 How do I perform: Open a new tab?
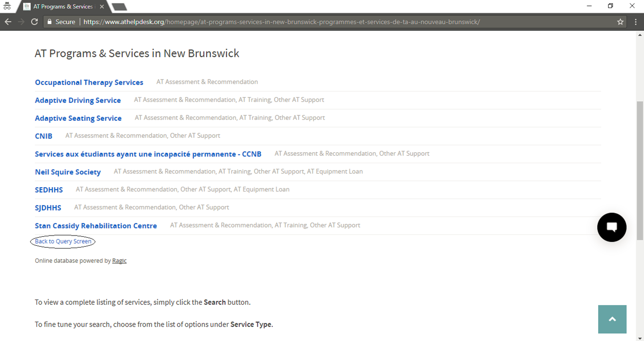120,7
